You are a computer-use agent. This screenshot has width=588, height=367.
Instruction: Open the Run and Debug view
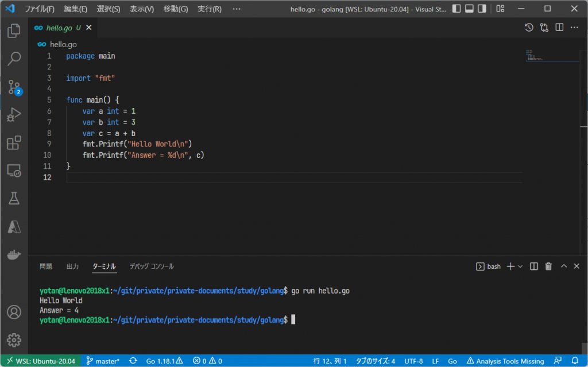pyautogui.click(x=14, y=115)
